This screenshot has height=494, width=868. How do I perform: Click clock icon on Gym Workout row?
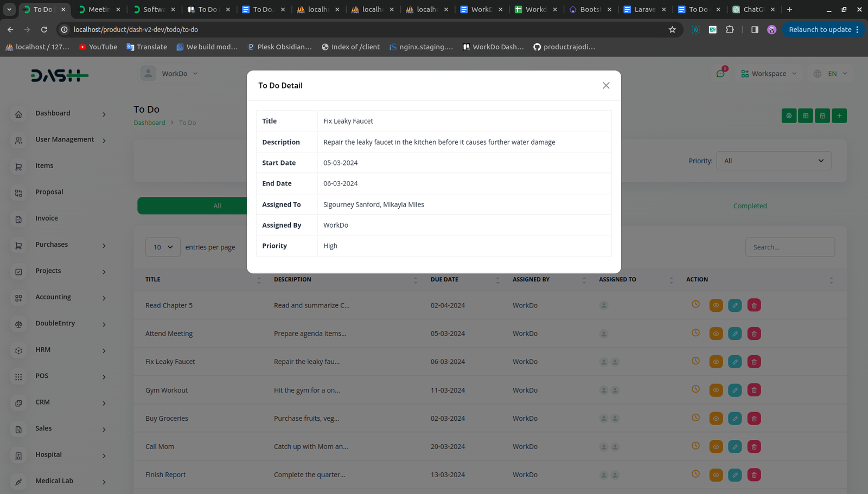[695, 389]
